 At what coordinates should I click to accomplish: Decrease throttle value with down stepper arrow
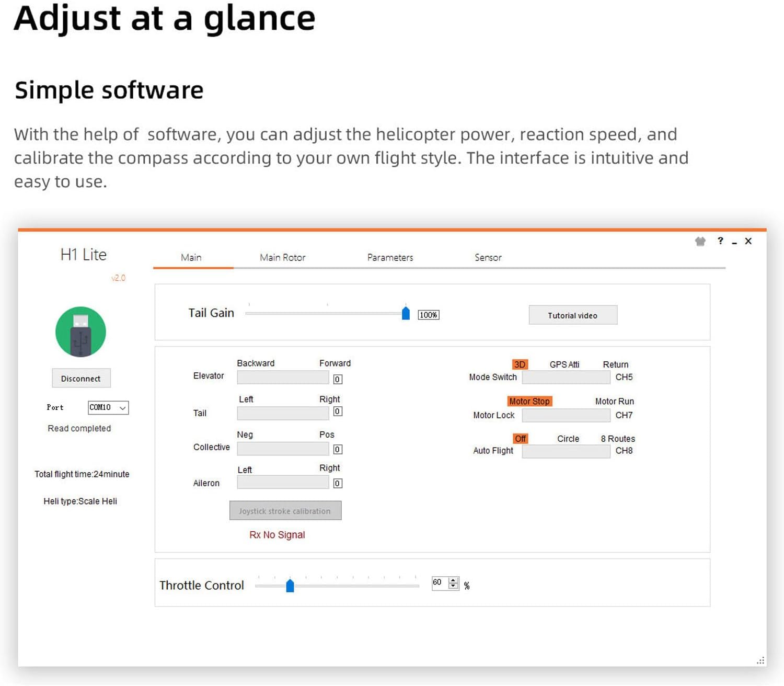453,586
